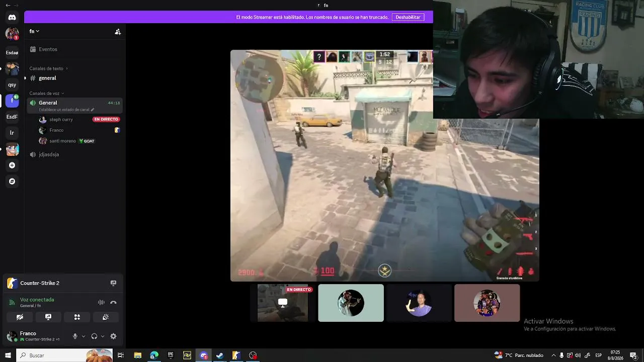Open the screen share button
The height and width of the screenshot is (362, 644).
tap(48, 317)
